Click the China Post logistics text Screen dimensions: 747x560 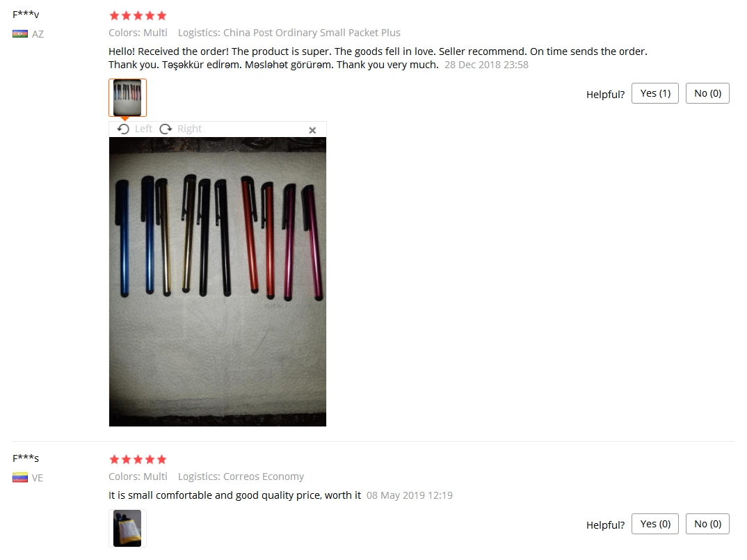[x=289, y=33]
